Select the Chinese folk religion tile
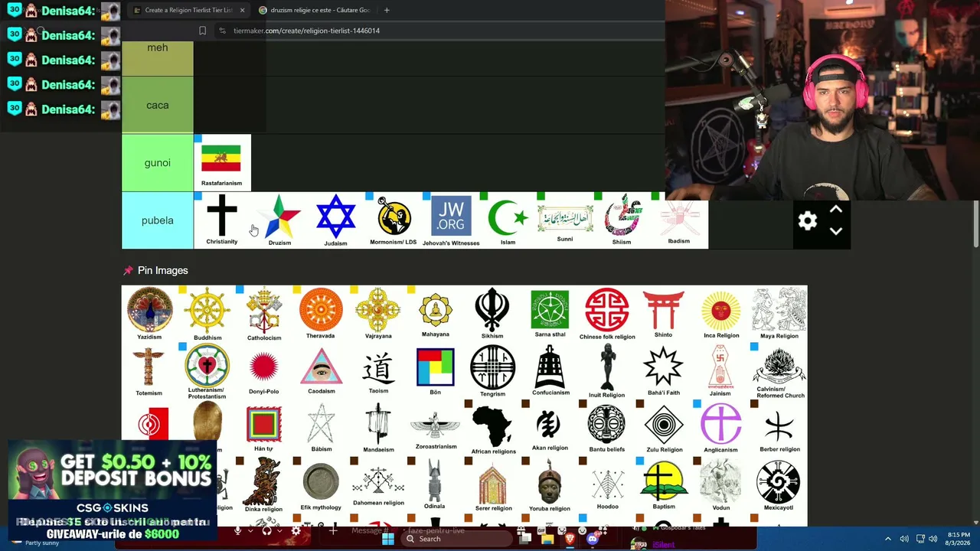980x551 pixels. (607, 314)
